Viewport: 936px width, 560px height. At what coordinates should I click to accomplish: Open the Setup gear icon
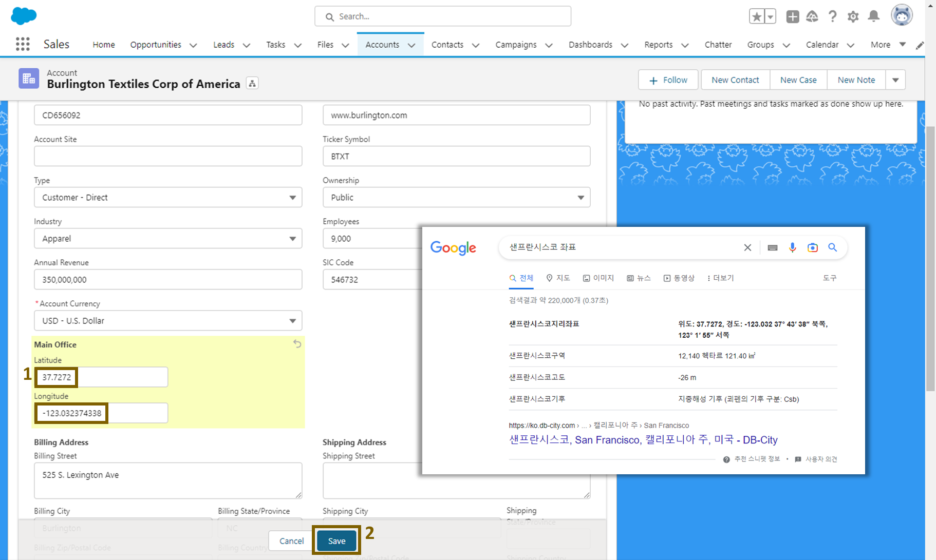pos(853,16)
